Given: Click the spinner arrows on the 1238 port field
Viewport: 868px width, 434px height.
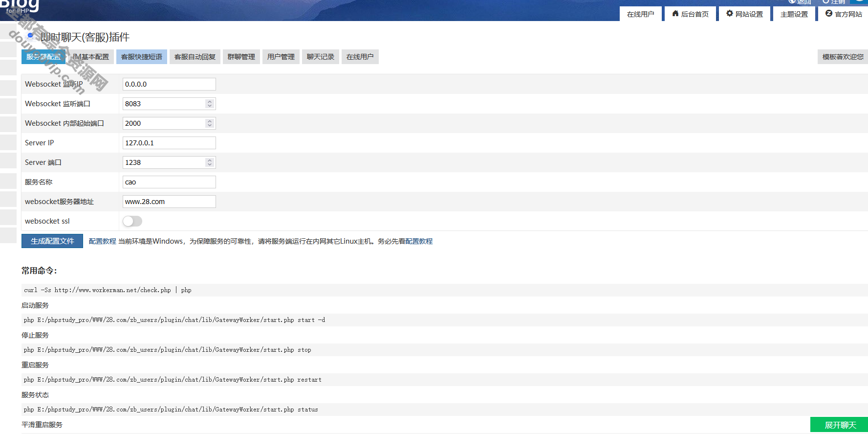Looking at the screenshot, I should [210, 162].
